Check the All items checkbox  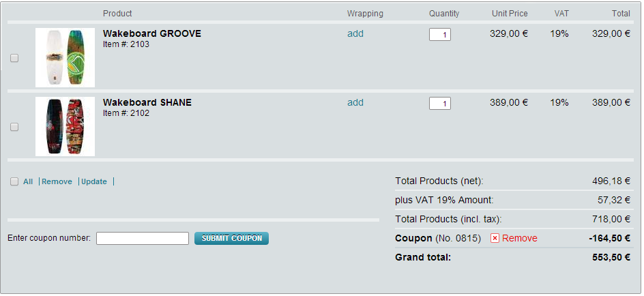coord(14,181)
